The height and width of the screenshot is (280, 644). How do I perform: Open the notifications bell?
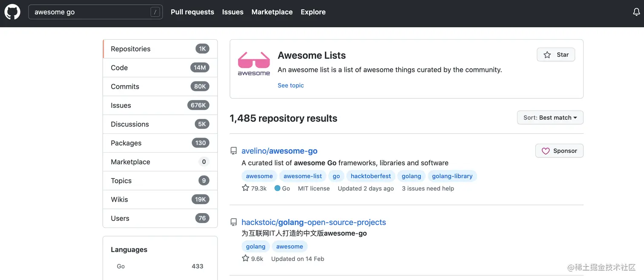click(x=636, y=12)
